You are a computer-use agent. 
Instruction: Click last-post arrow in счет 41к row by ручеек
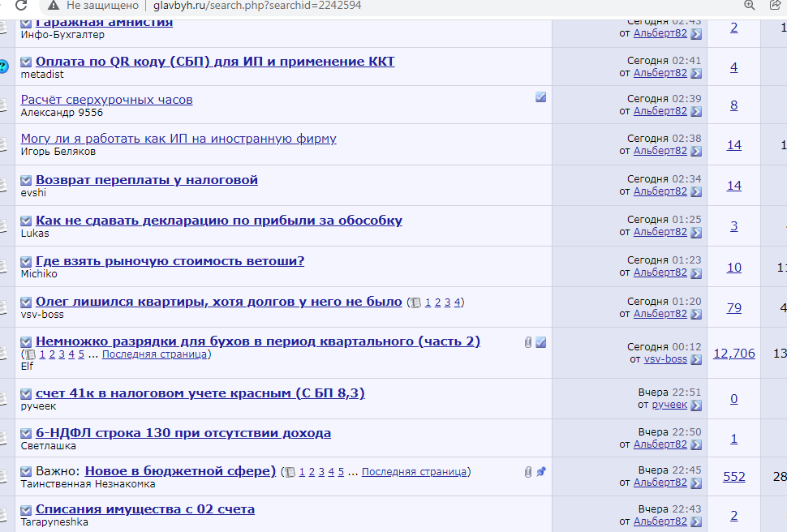696,405
